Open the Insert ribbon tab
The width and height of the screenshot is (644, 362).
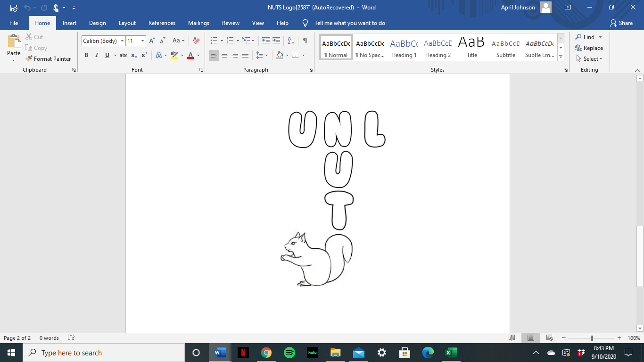tap(69, 23)
